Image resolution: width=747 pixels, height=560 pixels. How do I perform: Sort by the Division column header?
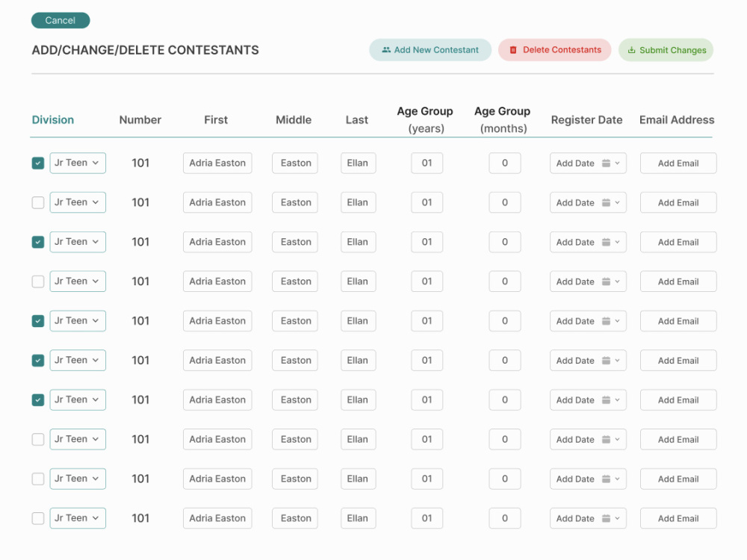[x=53, y=119]
